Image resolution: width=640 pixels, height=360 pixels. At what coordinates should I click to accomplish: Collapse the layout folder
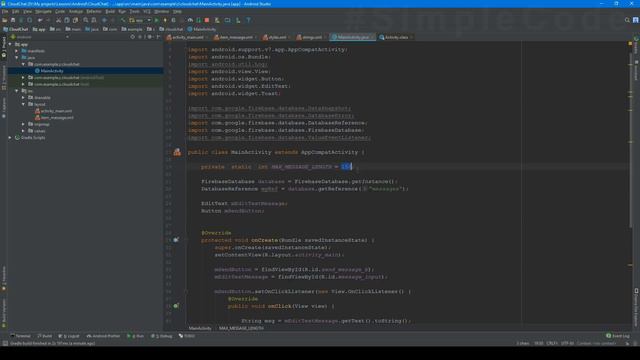coord(23,104)
